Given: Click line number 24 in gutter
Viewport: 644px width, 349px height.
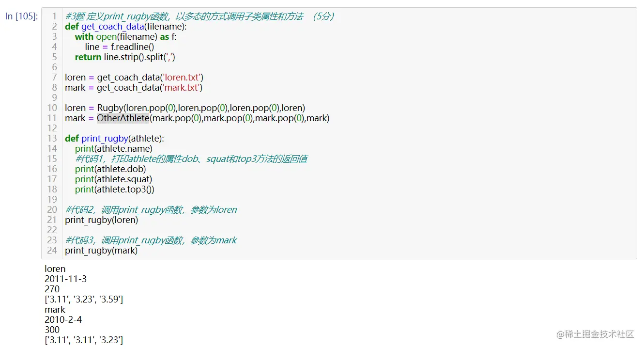Looking at the screenshot, I should [x=52, y=250].
